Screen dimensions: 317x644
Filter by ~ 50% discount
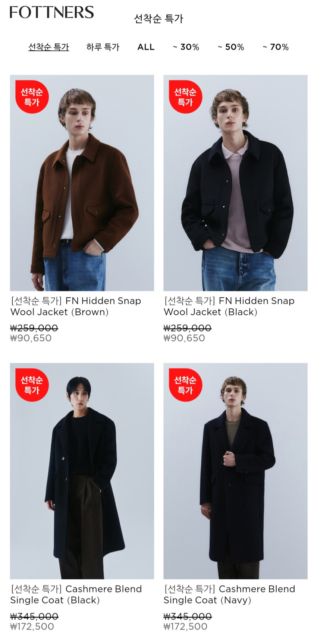(231, 47)
